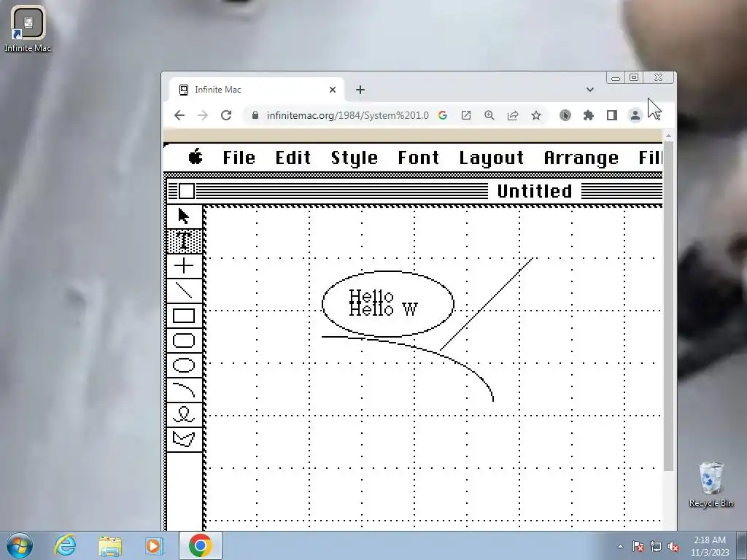Click the muted volume tray icon
This screenshot has width=747, height=560.
click(x=673, y=546)
